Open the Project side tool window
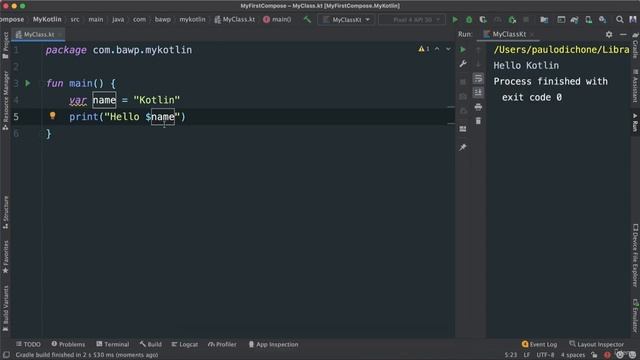 (5, 46)
